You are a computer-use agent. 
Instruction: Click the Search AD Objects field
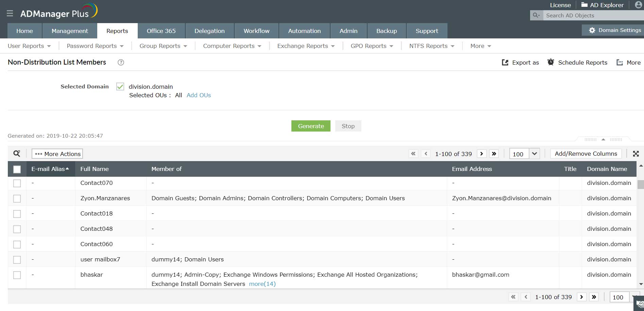pos(593,15)
